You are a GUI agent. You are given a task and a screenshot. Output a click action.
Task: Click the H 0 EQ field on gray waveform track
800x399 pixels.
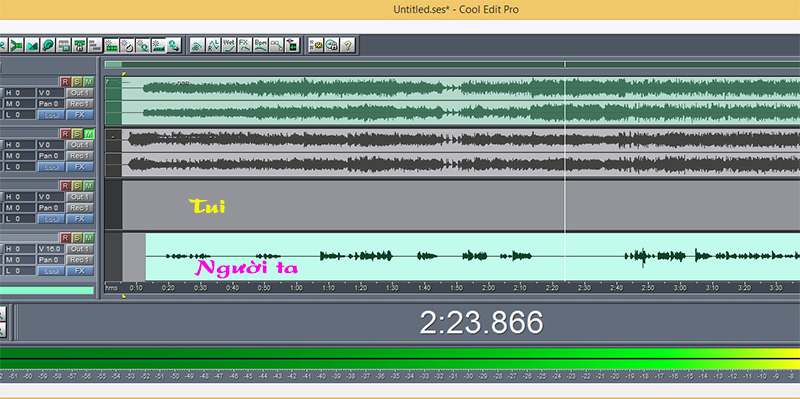pyautogui.click(x=19, y=145)
